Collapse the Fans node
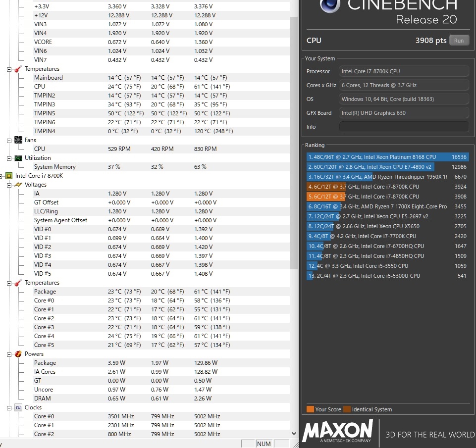The image size is (476, 448). [x=9, y=141]
